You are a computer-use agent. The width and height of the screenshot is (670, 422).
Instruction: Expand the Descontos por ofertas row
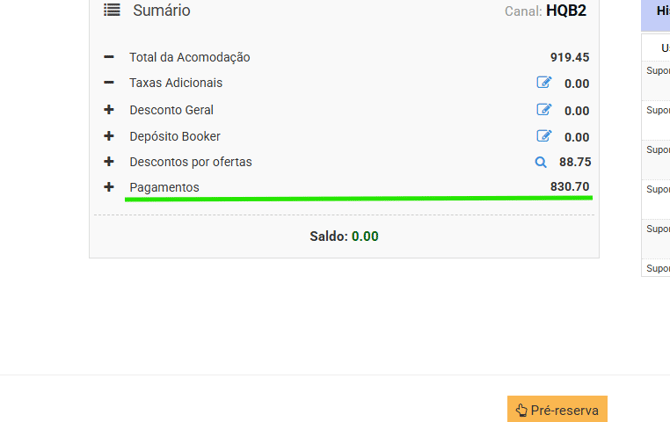[109, 162]
